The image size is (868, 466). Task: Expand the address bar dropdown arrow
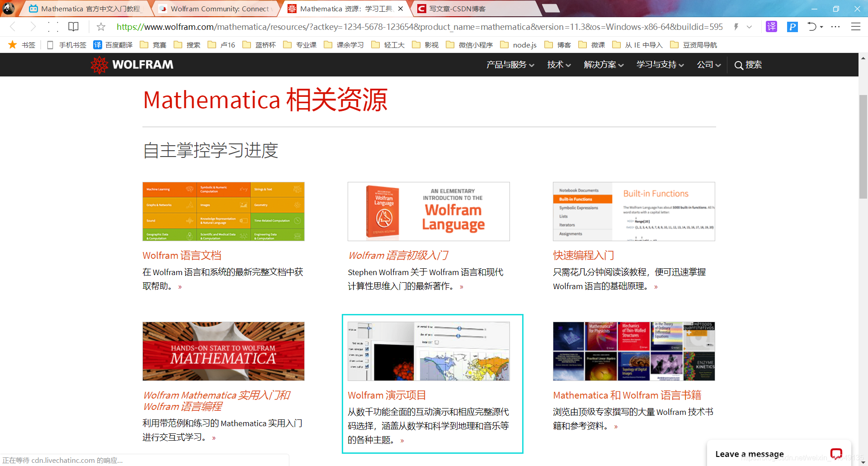tap(749, 27)
